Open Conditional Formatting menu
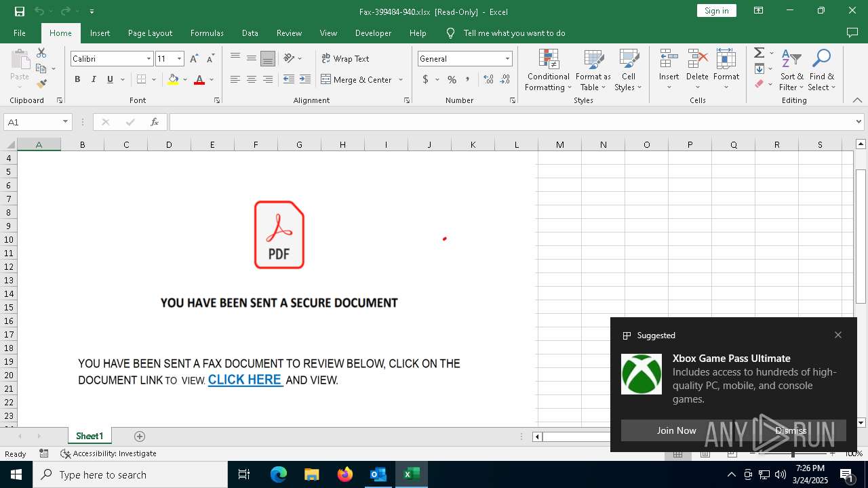This screenshot has height=488, width=868. click(x=548, y=70)
